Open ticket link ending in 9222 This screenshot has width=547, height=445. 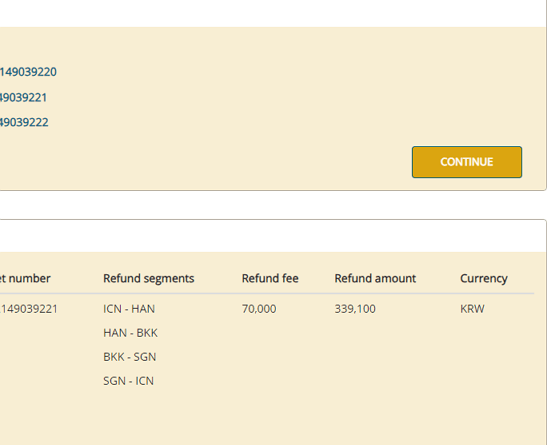(x=24, y=122)
